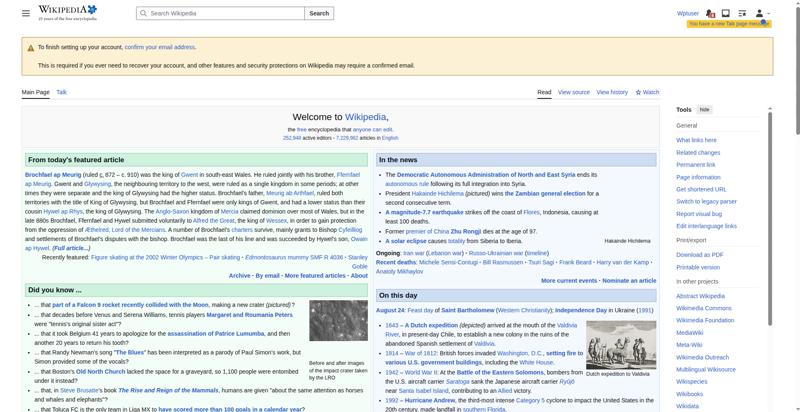Screen dimensions: 800x412
Task: Open Wikispecies project link
Action: click(691, 381)
